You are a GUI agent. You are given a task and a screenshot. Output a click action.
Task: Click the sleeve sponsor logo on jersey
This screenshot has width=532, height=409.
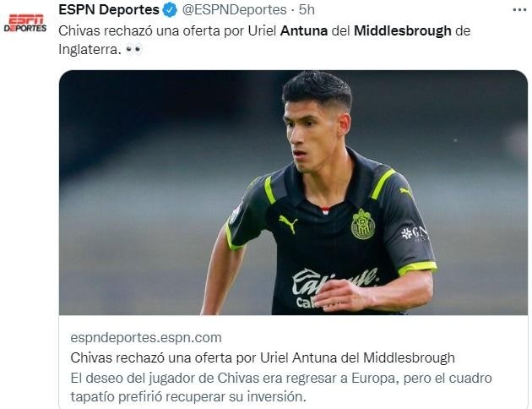[x=415, y=233]
